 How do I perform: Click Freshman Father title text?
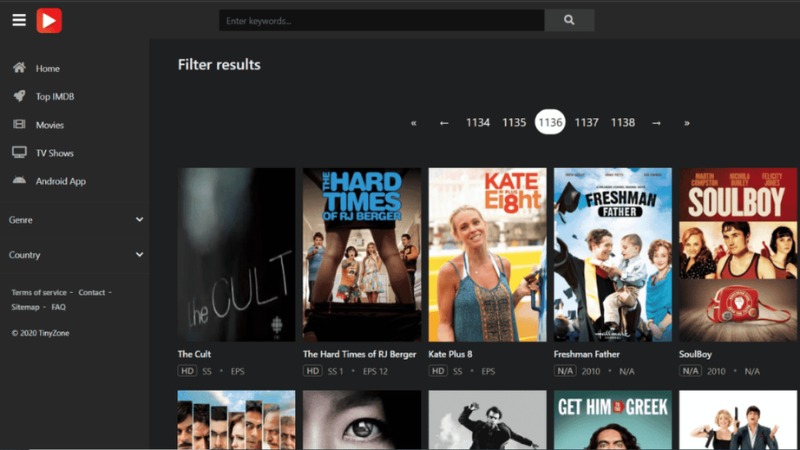tap(587, 354)
